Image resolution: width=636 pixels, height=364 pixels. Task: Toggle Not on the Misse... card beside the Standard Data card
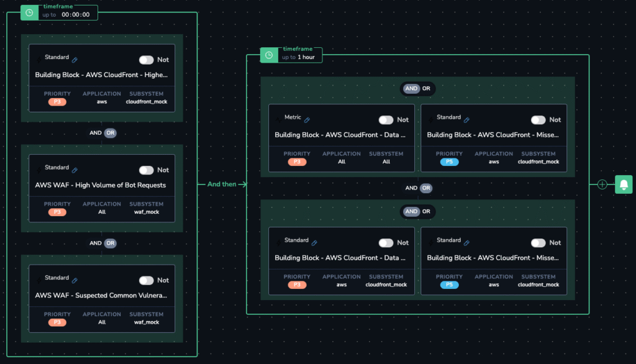pyautogui.click(x=538, y=243)
